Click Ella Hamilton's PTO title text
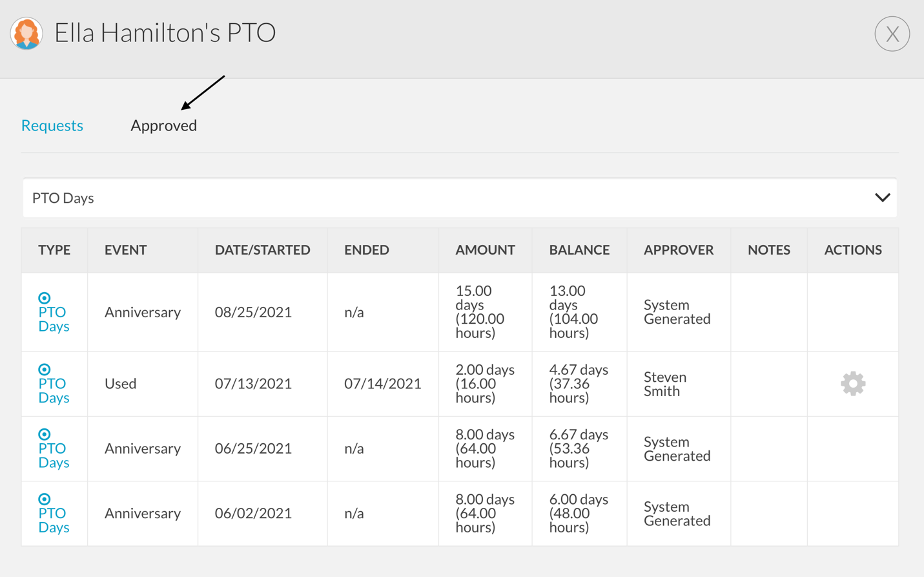This screenshot has height=577, width=924. (x=165, y=33)
